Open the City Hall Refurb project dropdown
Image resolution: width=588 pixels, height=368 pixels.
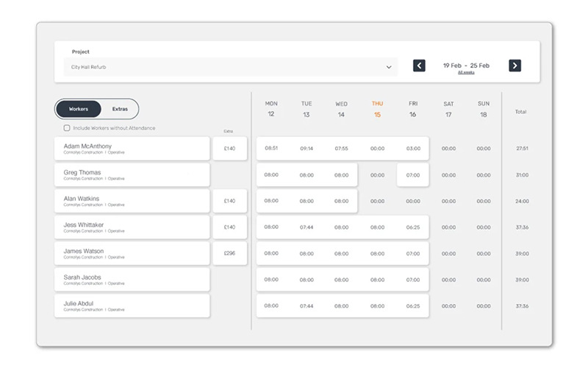[x=231, y=67]
